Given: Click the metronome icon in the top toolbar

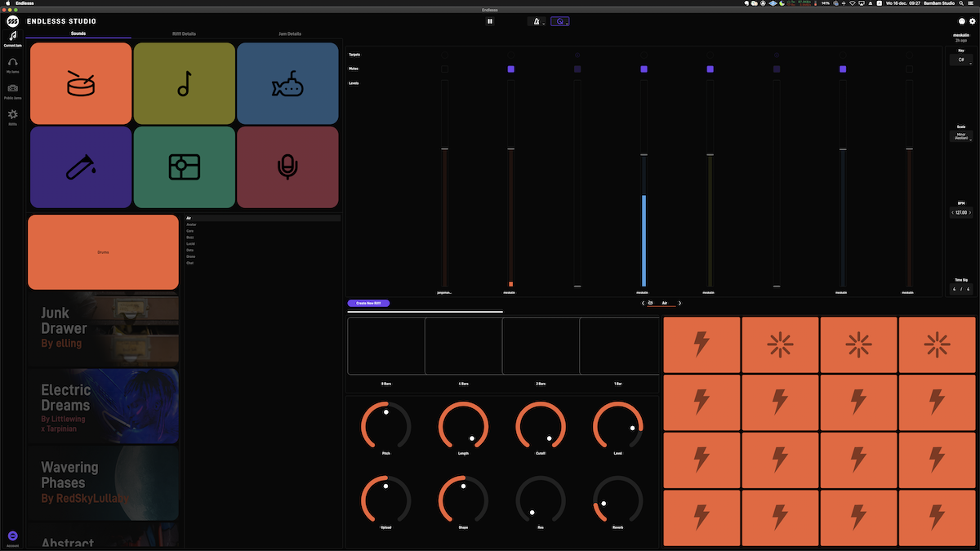Looking at the screenshot, I should (537, 21).
